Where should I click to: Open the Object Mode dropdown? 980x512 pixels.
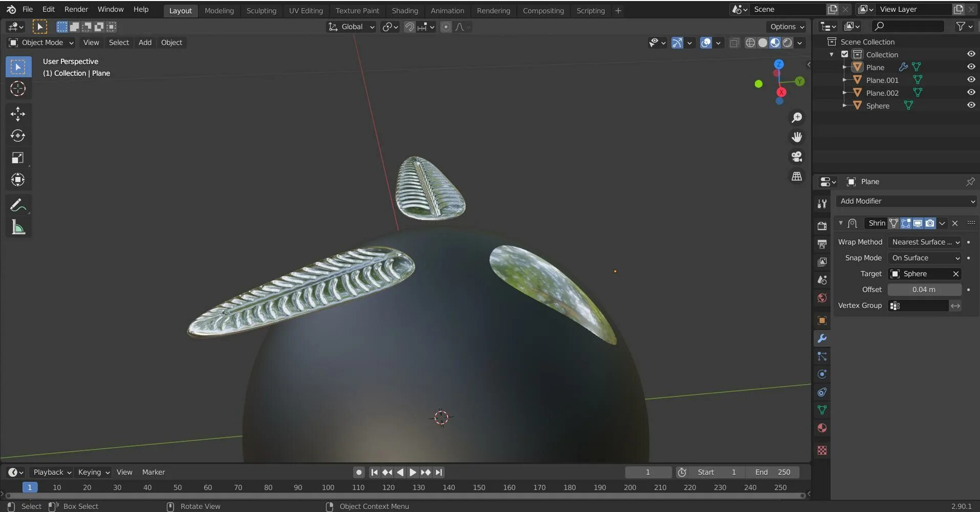41,42
